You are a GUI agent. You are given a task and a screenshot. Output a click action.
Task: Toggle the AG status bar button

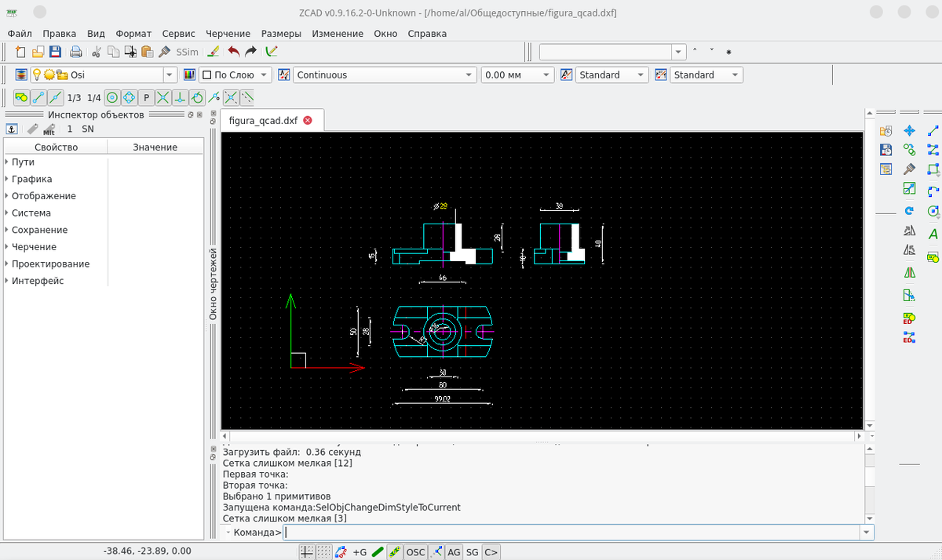(x=454, y=552)
